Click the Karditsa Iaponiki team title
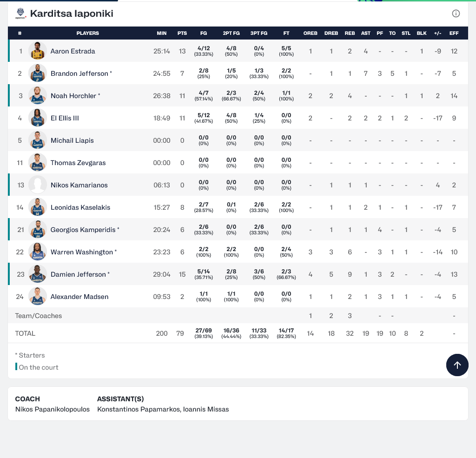This screenshot has height=458, width=476. pyautogui.click(x=72, y=13)
